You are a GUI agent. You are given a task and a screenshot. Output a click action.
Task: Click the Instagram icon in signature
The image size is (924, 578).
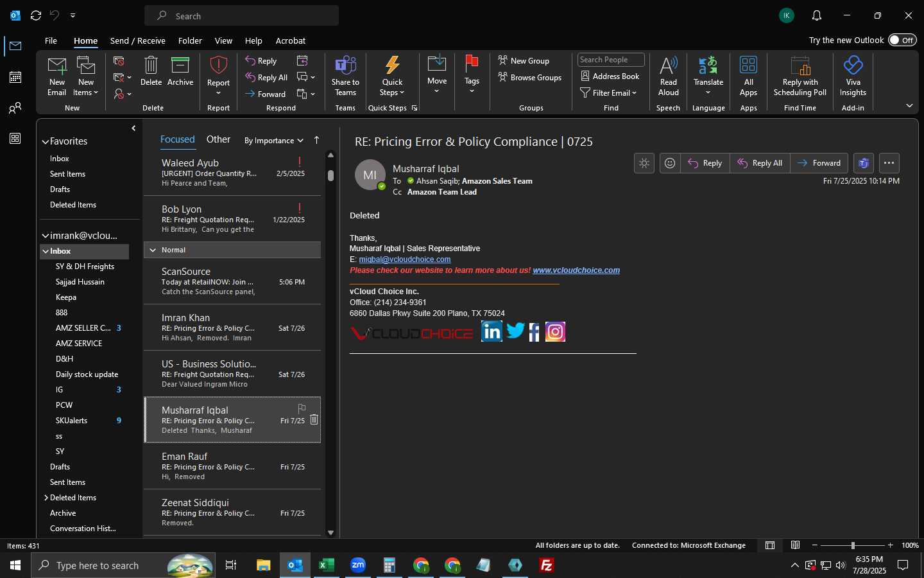coord(555,331)
